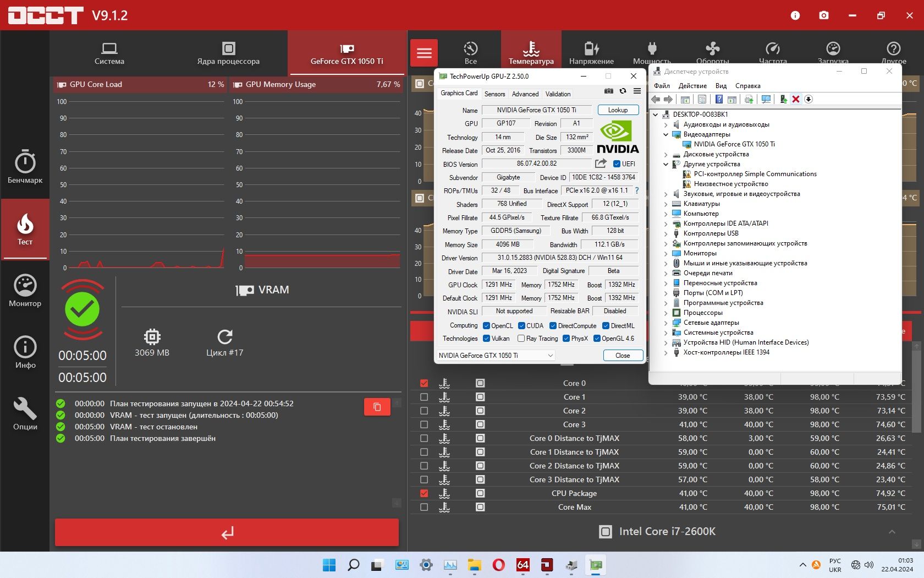Click the BIOS share/export icon in GPU-Z
The image size is (924, 578).
click(x=601, y=163)
